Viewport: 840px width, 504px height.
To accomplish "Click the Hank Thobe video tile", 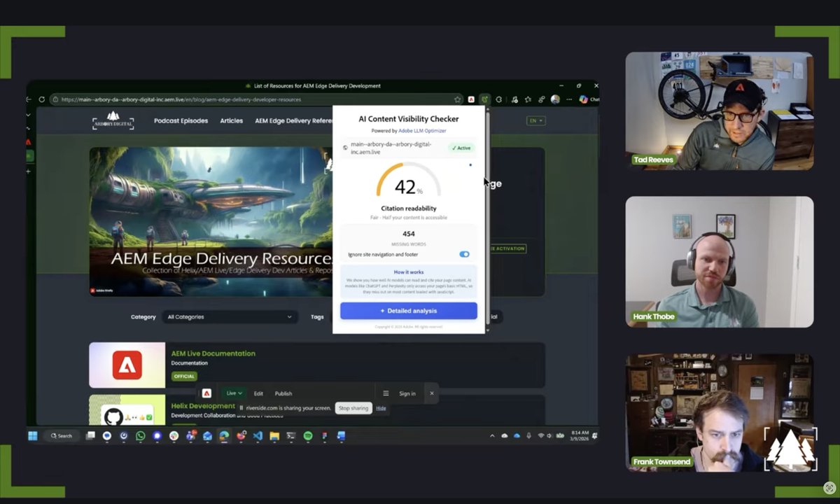I will [720, 262].
